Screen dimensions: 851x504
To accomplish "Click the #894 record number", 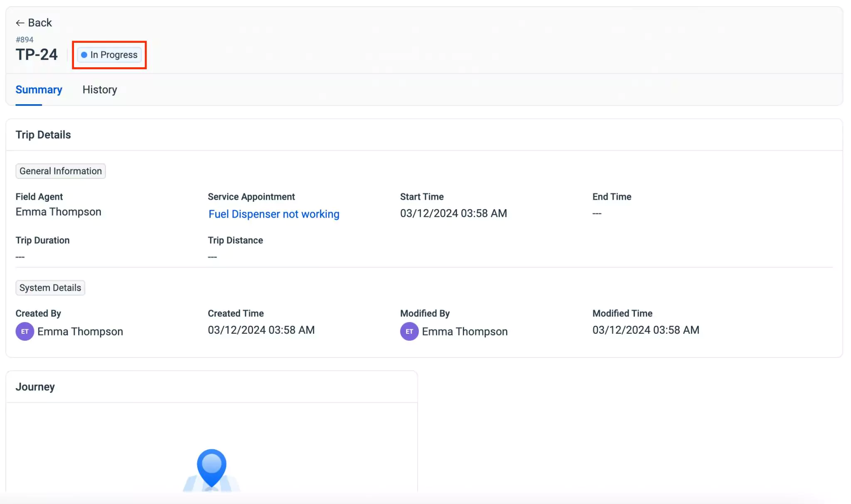I will (25, 40).
